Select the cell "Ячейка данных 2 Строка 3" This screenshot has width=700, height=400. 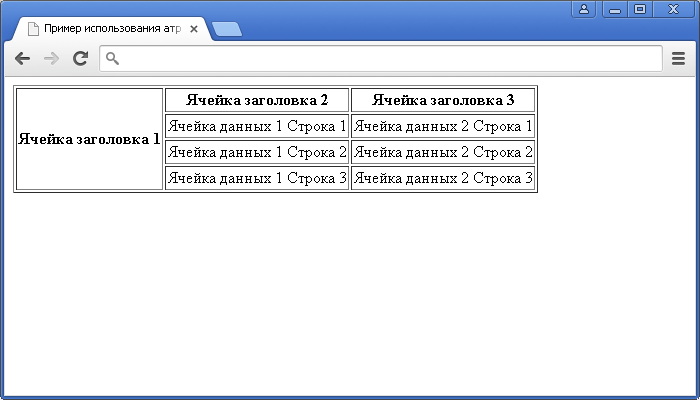(x=443, y=178)
